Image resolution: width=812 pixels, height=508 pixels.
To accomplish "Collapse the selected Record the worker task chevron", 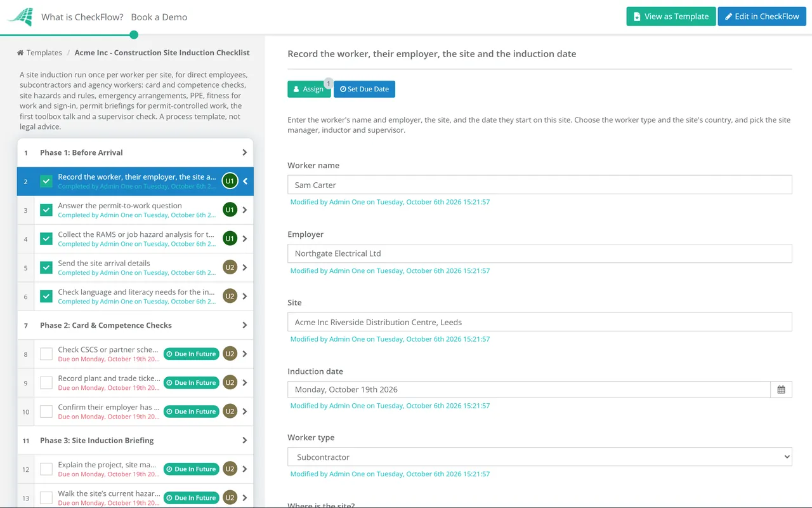I will point(245,181).
